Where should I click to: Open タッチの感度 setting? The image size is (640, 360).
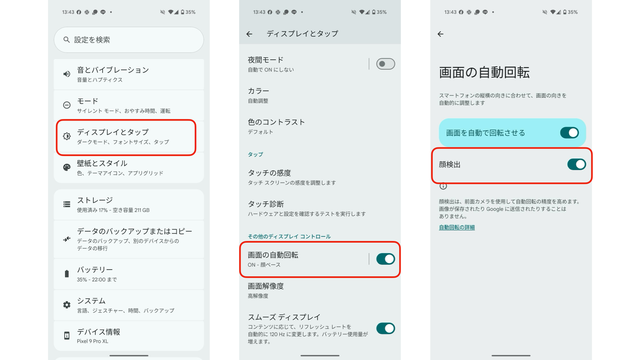pyautogui.click(x=320, y=177)
